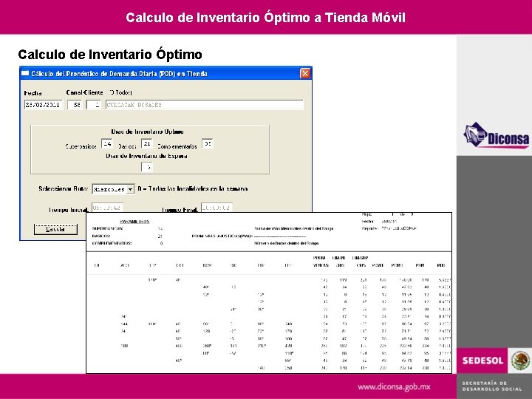Click the Canal code field showing 58
The image size is (532, 399).
pyautogui.click(x=75, y=105)
